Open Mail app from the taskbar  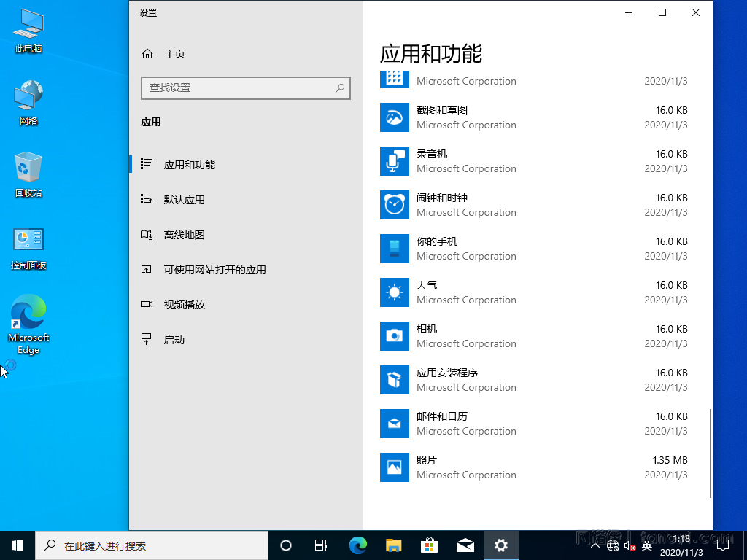point(465,545)
